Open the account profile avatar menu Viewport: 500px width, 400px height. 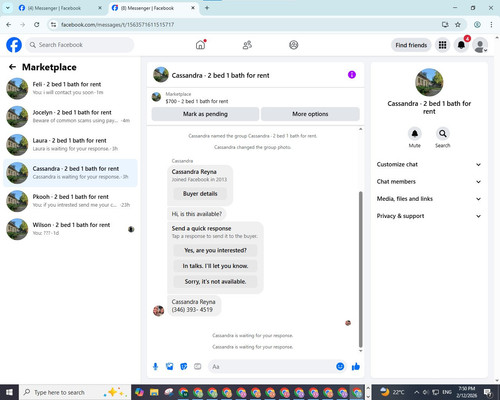[480, 45]
